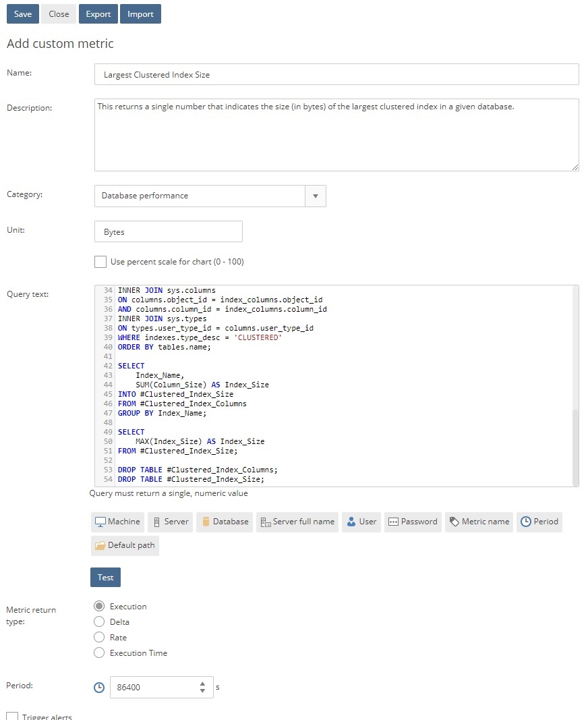Enable percent scale for chart
The width and height of the screenshot is (588, 720).
pos(100,262)
